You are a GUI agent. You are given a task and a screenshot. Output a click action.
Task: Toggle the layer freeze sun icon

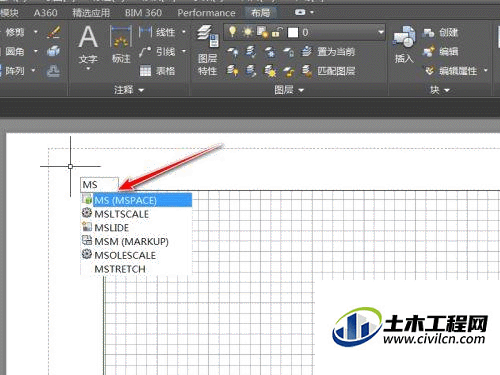[248, 32]
